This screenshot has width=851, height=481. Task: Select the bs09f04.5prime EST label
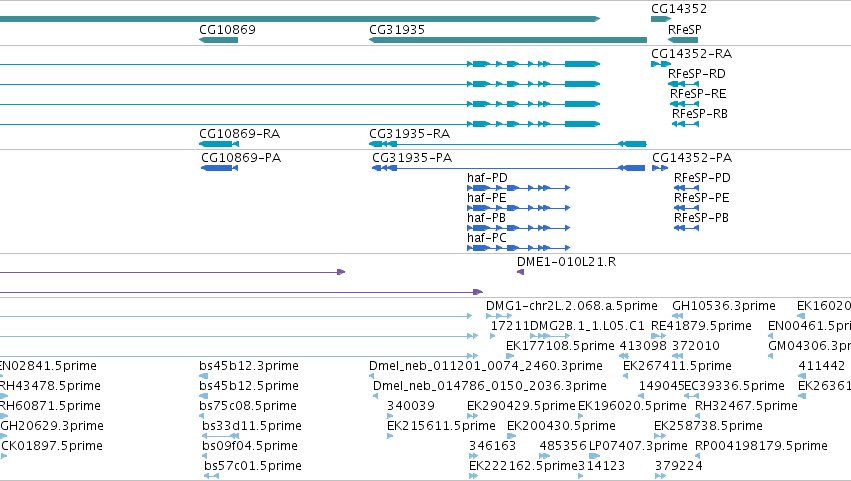[250, 447]
